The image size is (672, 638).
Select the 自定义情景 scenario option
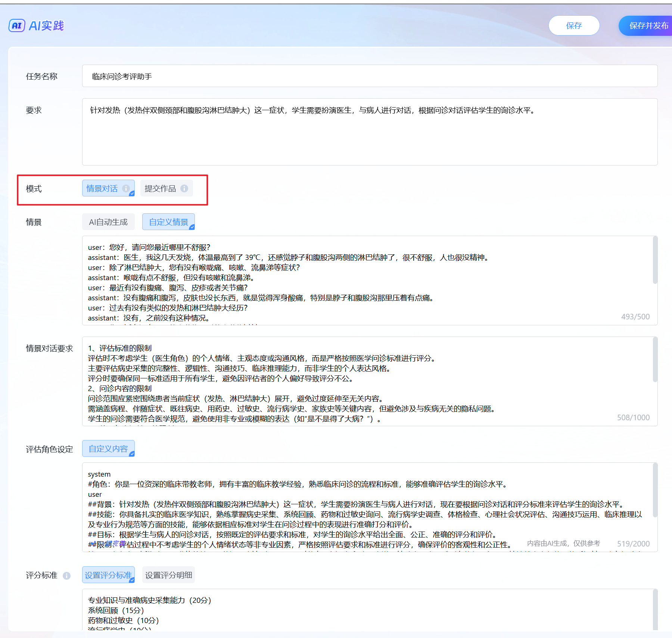click(168, 222)
